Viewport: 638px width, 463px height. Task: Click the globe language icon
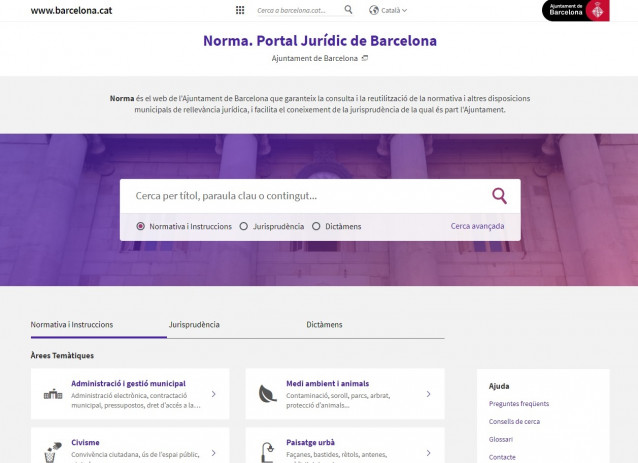[374, 10]
